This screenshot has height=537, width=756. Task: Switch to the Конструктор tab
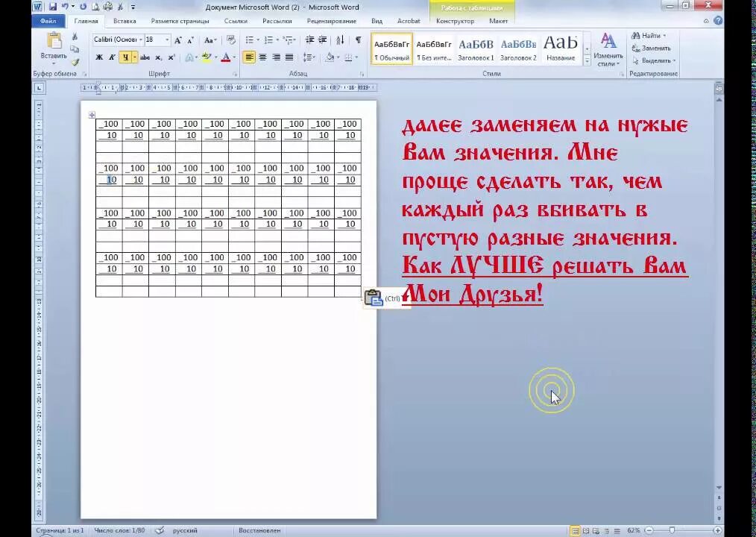pos(455,21)
